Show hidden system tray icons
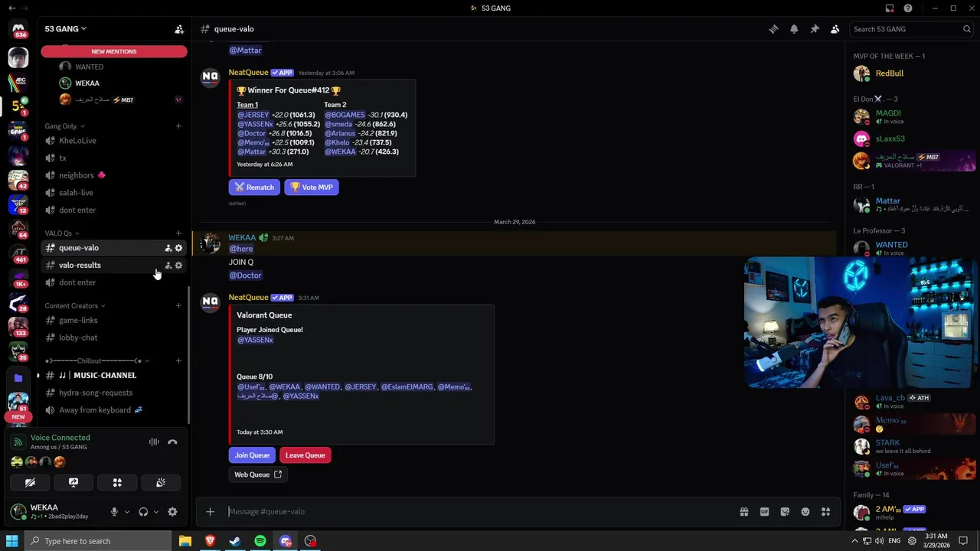 (854, 541)
